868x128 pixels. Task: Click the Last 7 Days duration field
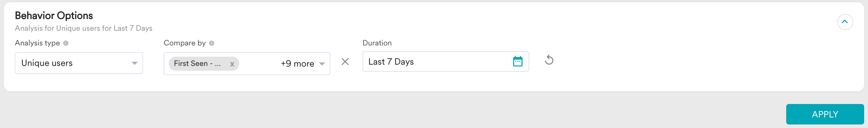438,62
